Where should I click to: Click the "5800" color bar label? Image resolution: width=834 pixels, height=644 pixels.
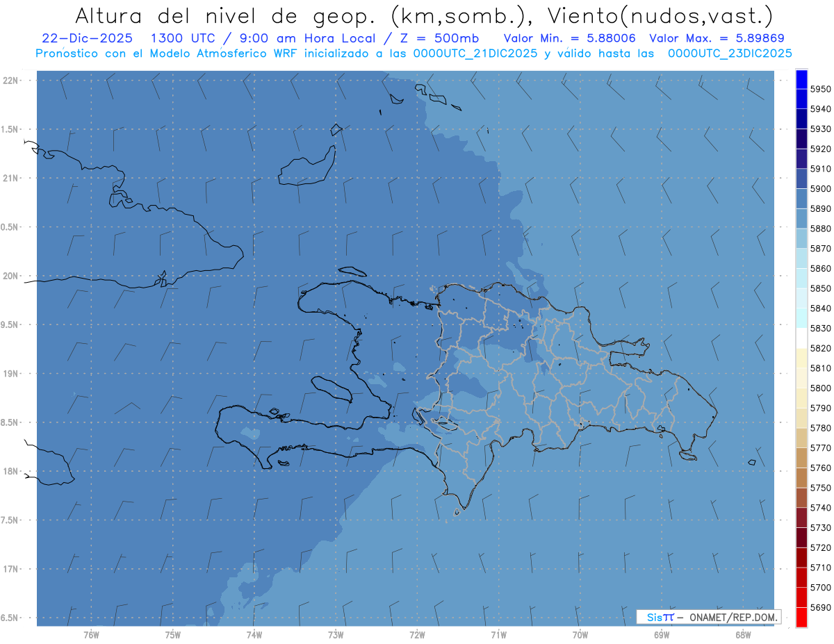click(820, 388)
